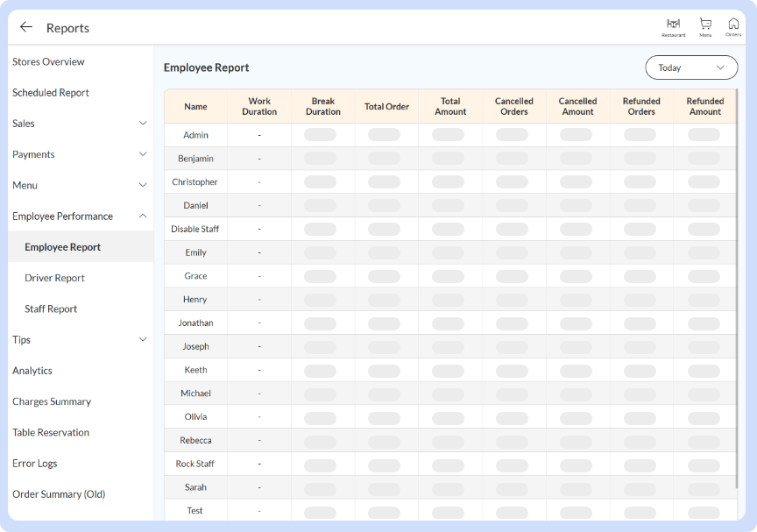Open the Today date range dropdown
757x532 pixels.
click(691, 67)
